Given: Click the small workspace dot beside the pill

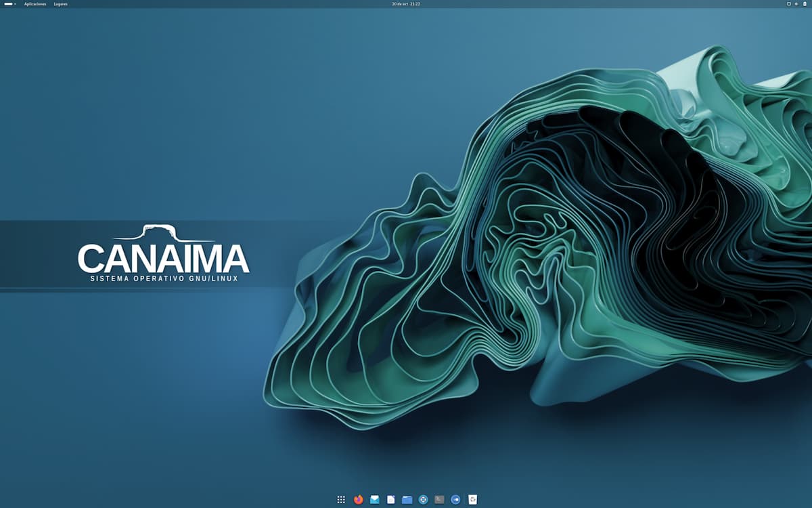Looking at the screenshot, I should pos(15,4).
